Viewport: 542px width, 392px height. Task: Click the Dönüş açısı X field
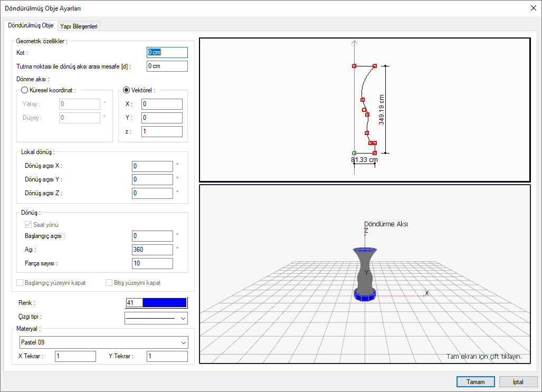(x=152, y=166)
